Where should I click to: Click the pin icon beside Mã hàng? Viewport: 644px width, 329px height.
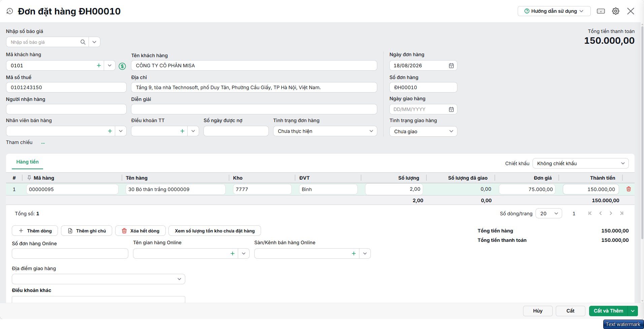coord(29,178)
